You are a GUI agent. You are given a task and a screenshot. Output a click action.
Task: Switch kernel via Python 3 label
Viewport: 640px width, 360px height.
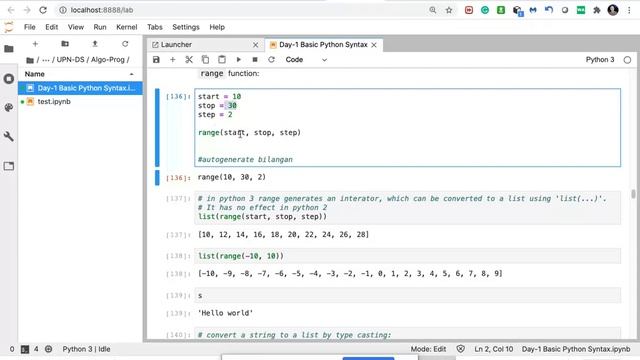pos(600,60)
